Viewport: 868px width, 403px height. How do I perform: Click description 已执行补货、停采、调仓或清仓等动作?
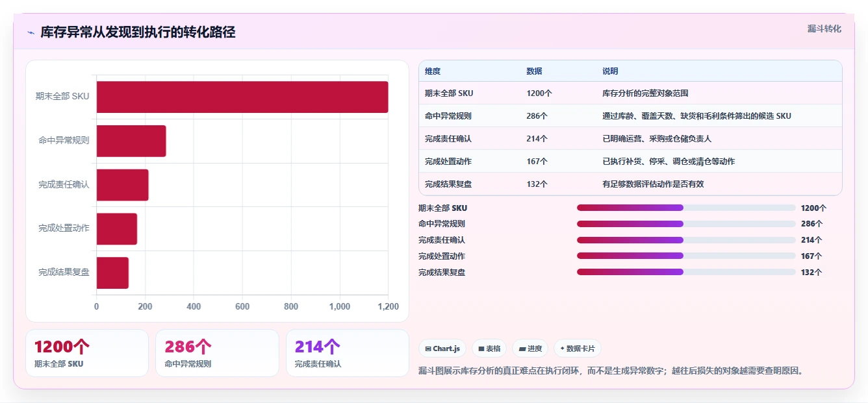click(x=669, y=162)
